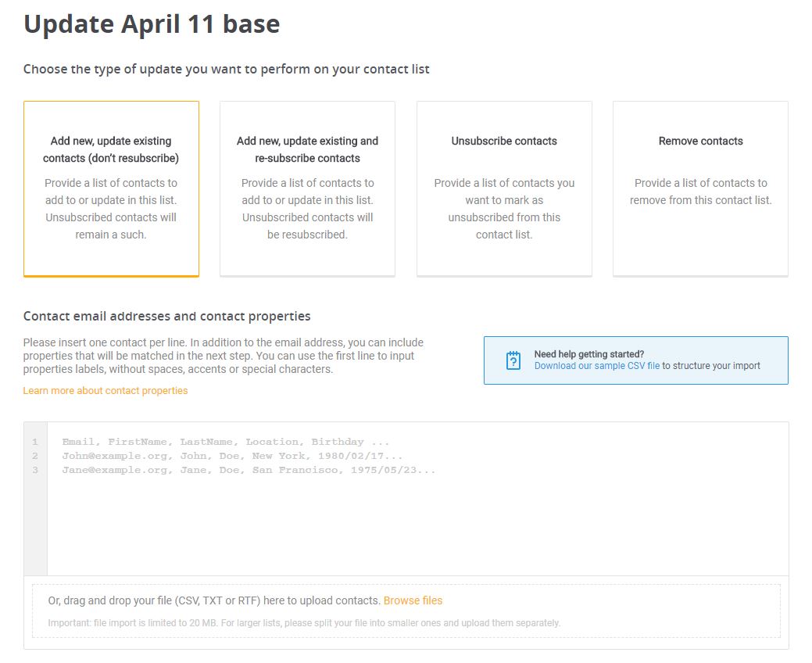812x663 pixels.
Task: Click 'Contact email addresses and contact properties' heading
Action: pyautogui.click(x=166, y=316)
